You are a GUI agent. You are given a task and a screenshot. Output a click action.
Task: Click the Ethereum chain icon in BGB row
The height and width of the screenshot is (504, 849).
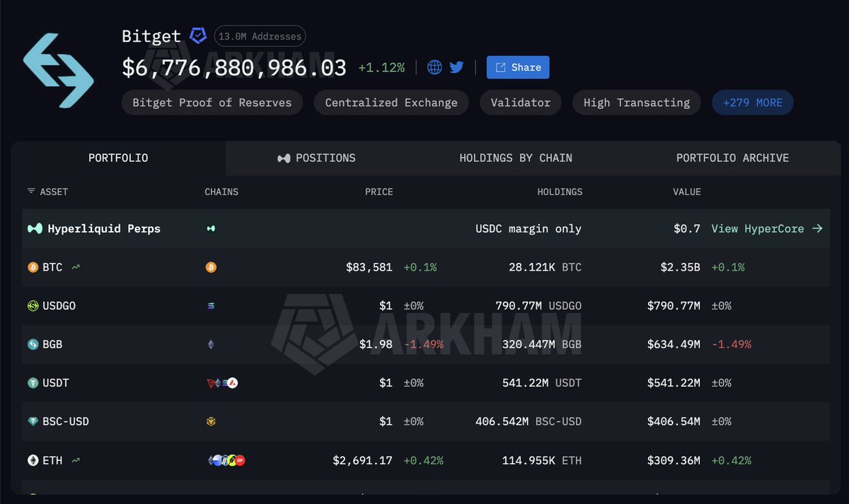click(211, 344)
